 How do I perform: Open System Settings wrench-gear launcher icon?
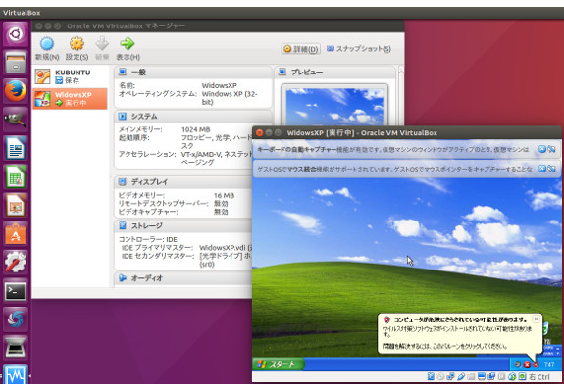pos(16,262)
